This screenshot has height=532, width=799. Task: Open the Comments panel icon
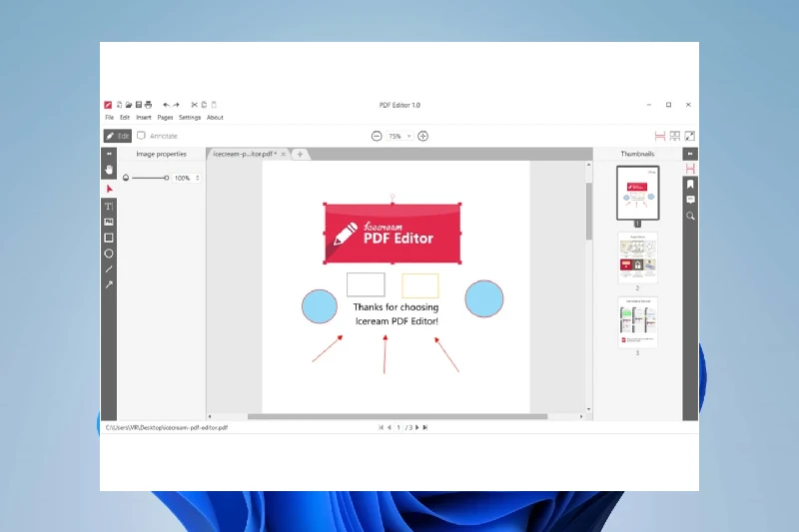690,200
